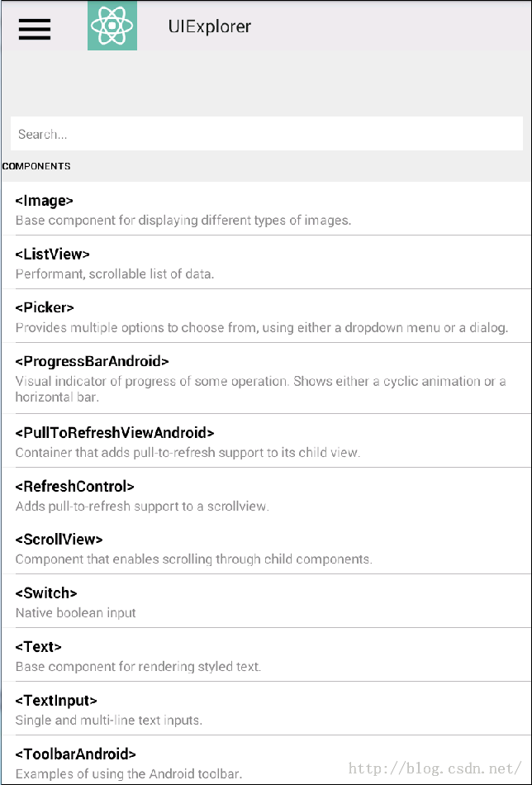Select the <Picker> component row
This screenshot has height=785, width=532.
266,316
